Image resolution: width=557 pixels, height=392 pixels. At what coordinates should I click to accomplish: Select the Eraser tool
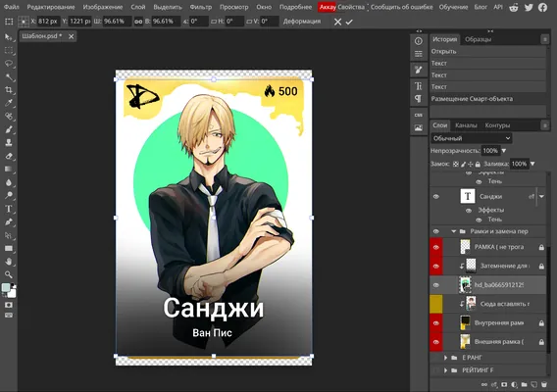tap(9, 156)
